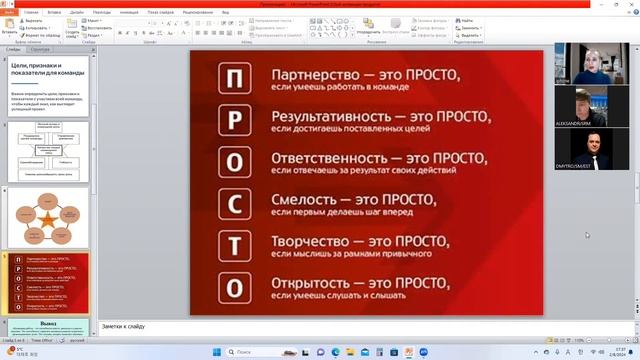Viewport: 640px width, 360px height.
Task: Click the top participant video tile
Action: 592,63
